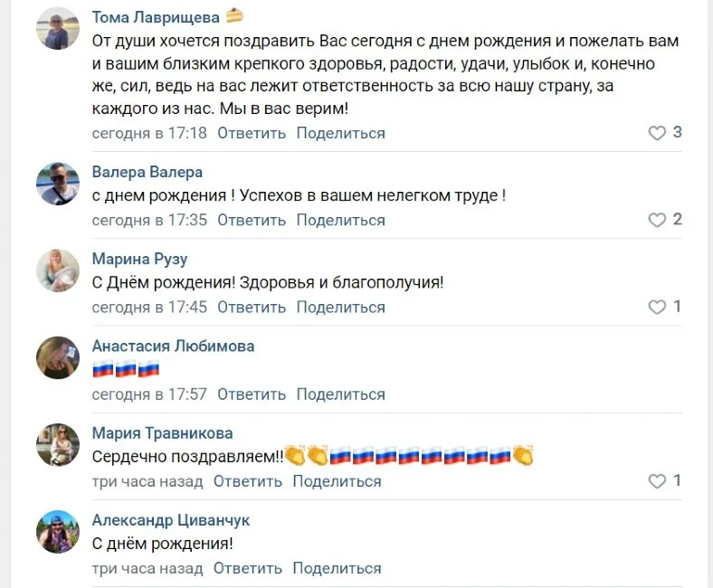
Task: Reply to Марина Рузу's comment
Action: click(252, 307)
